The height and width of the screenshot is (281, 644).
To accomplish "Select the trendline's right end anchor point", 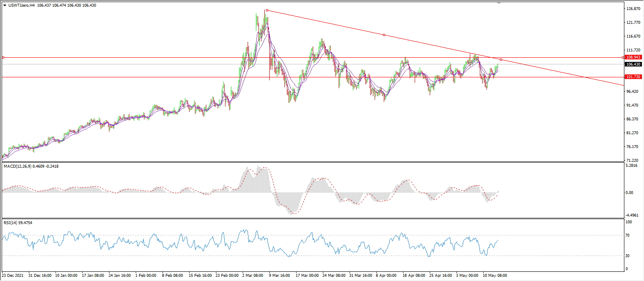I will click(x=501, y=59).
